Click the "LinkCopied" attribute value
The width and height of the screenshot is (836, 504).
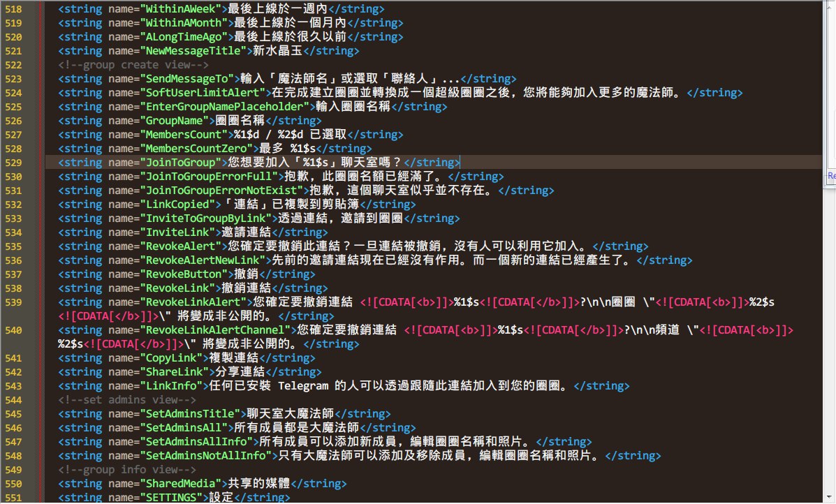(x=177, y=204)
